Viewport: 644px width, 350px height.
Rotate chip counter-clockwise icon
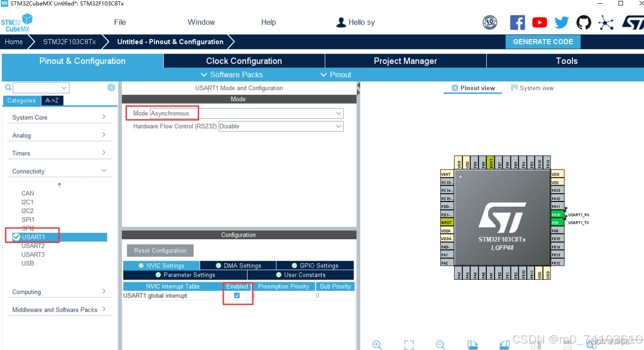tap(504, 345)
